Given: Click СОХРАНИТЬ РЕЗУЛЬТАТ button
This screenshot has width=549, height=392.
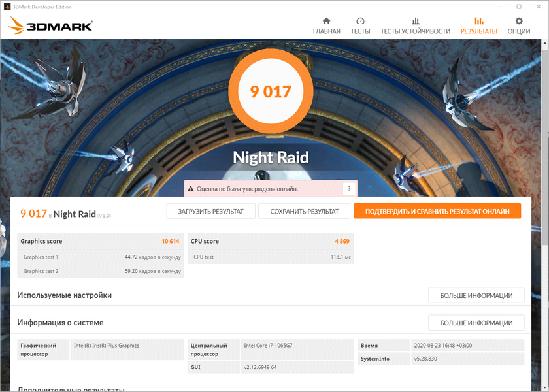Looking at the screenshot, I should [305, 211].
